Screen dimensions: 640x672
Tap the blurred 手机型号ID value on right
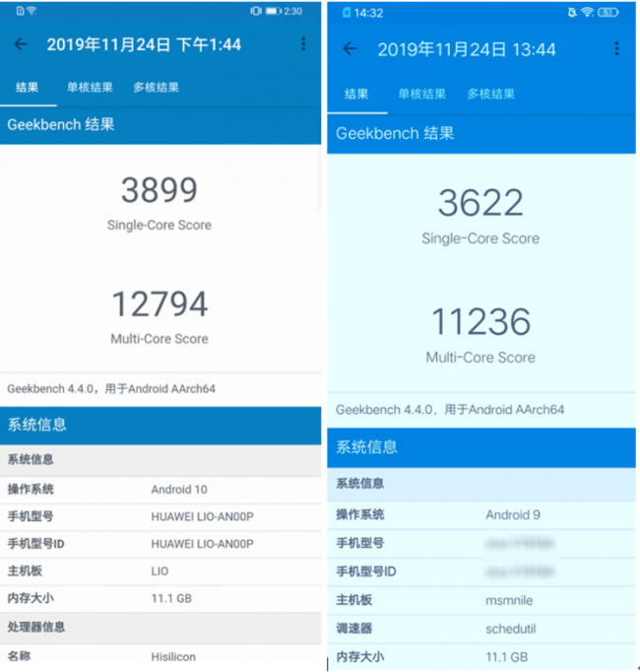pos(520,571)
